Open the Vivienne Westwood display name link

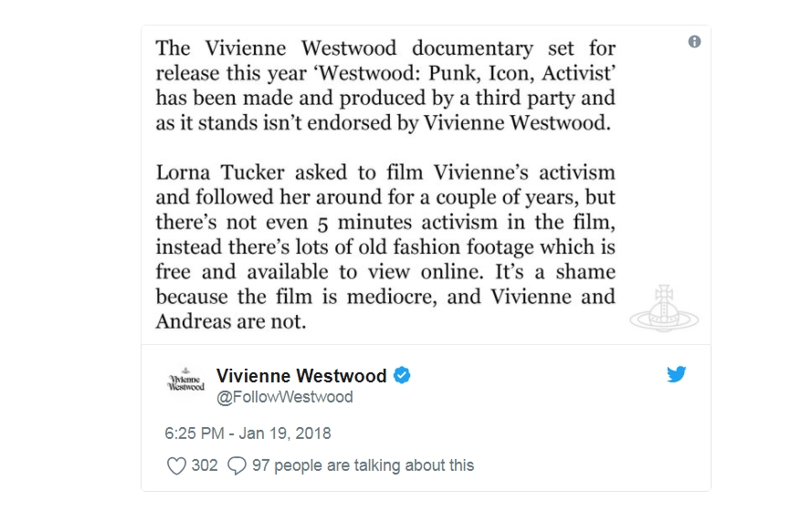pos(301,375)
